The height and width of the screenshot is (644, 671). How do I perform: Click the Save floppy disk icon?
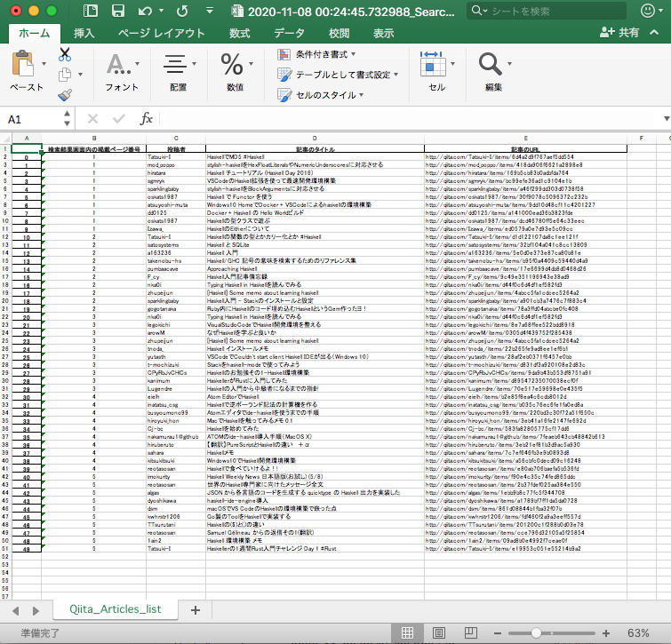click(117, 11)
